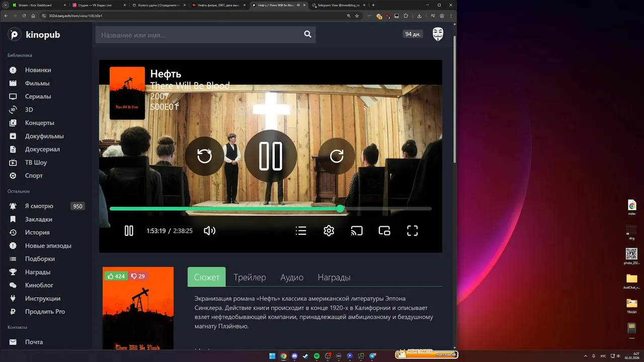Pause the video with center button
This screenshot has height=362, width=644.
[x=271, y=156]
